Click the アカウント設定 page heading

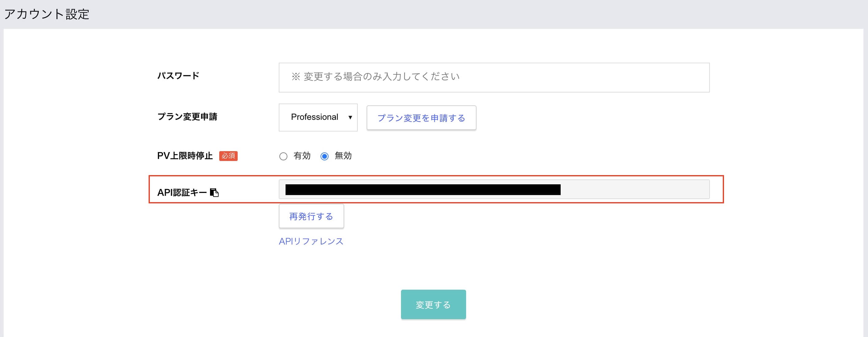(46, 14)
